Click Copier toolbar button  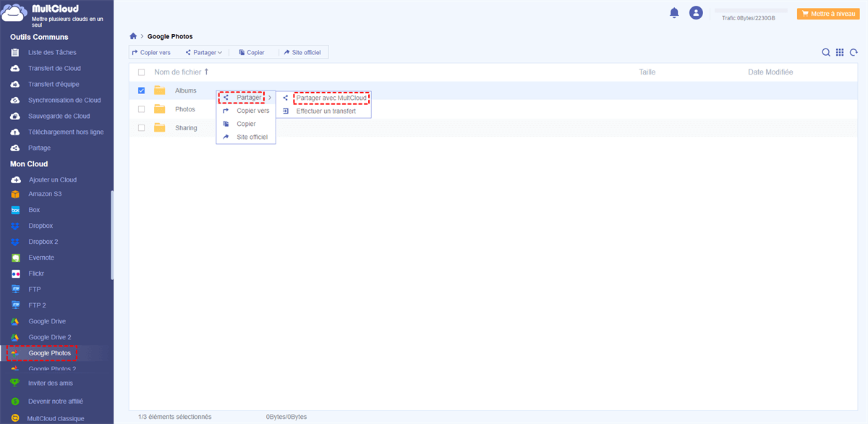252,52
